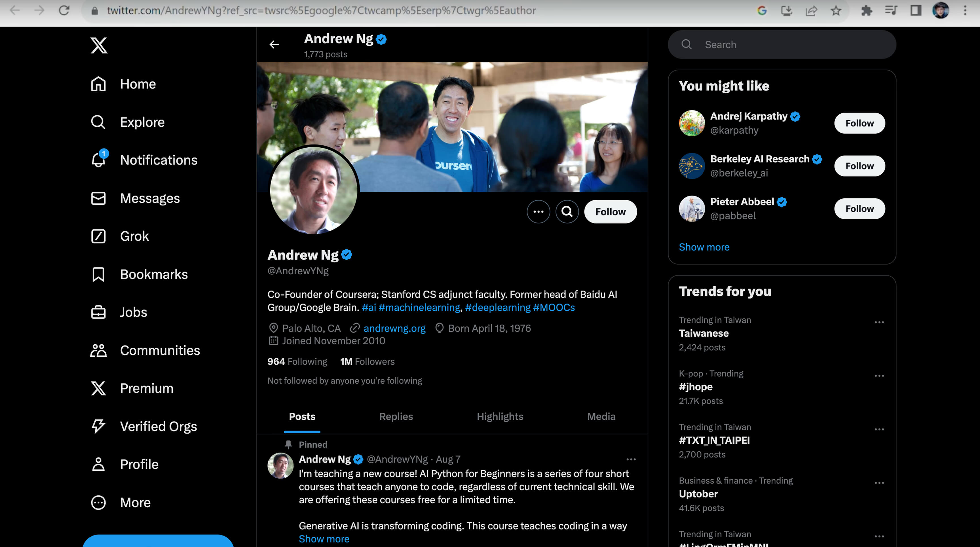The height and width of the screenshot is (547, 980).
Task: Open the Grok sidebar item
Action: pyautogui.click(x=134, y=236)
